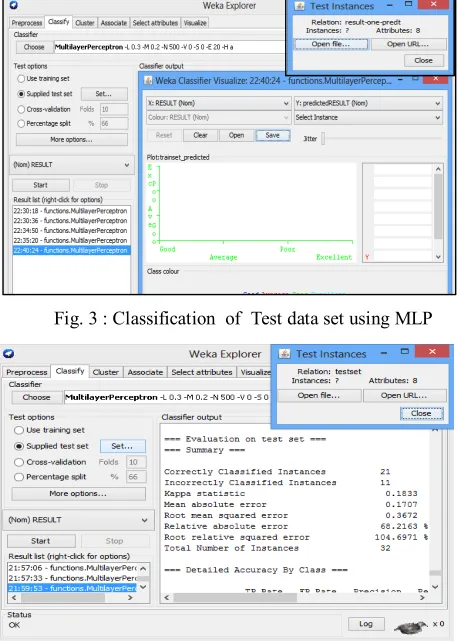
Task: Click the percentage field showing 66 in the Log-button Explorer
Action: (136, 477)
